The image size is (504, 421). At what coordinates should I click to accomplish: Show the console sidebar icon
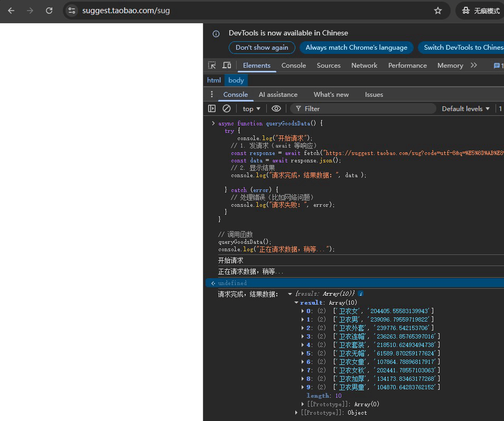coord(212,108)
